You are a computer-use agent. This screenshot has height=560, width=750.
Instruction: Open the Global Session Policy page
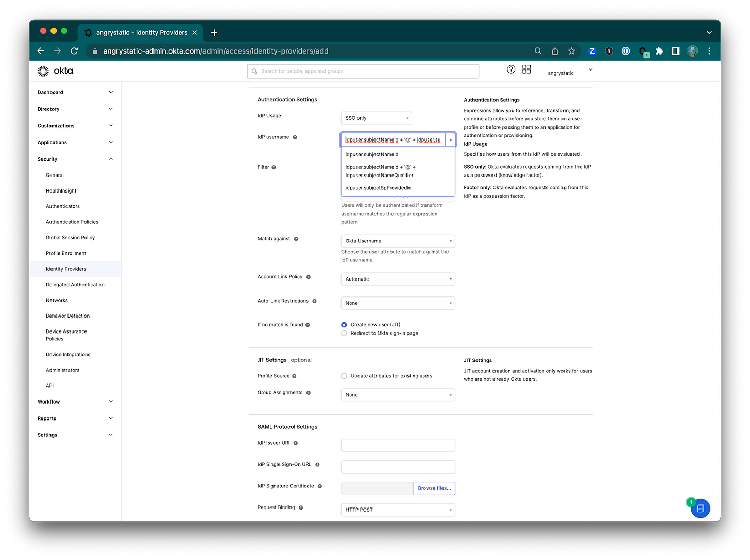click(70, 237)
